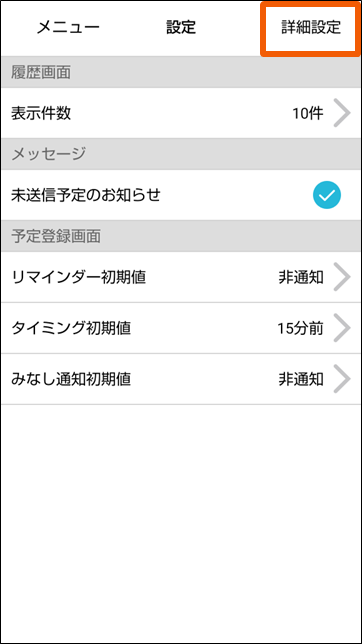The image size is (362, 644).
Task: Open みなし通知初期値 setting
Action: coord(181,379)
